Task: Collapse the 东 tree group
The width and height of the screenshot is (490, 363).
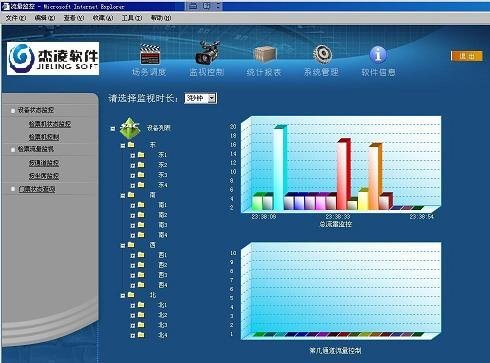Action: pos(123,145)
